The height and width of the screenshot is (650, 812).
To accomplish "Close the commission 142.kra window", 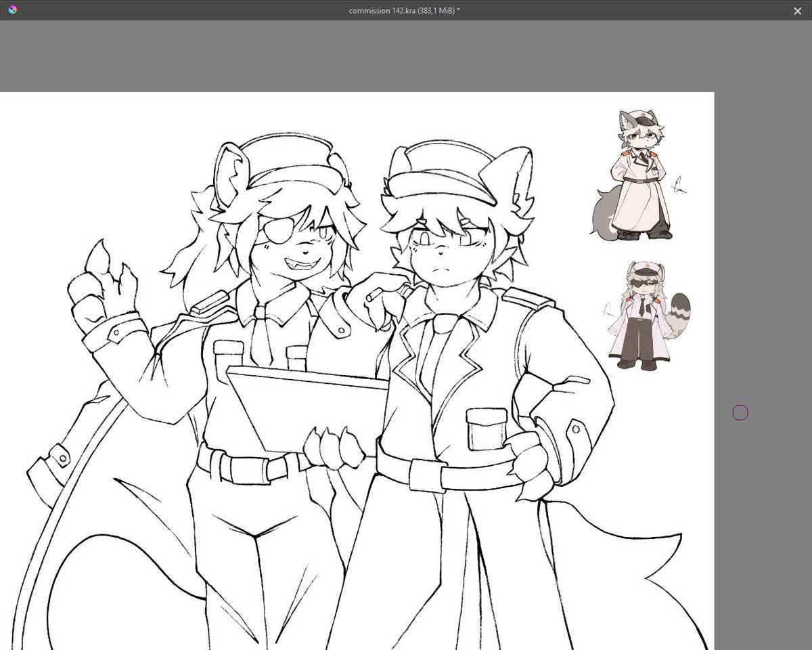I will click(x=798, y=10).
